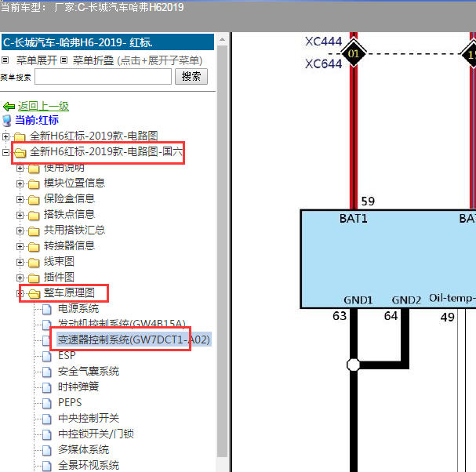Click the folder icon beside 模块位置信息
The image size is (476, 472).
(x=34, y=184)
